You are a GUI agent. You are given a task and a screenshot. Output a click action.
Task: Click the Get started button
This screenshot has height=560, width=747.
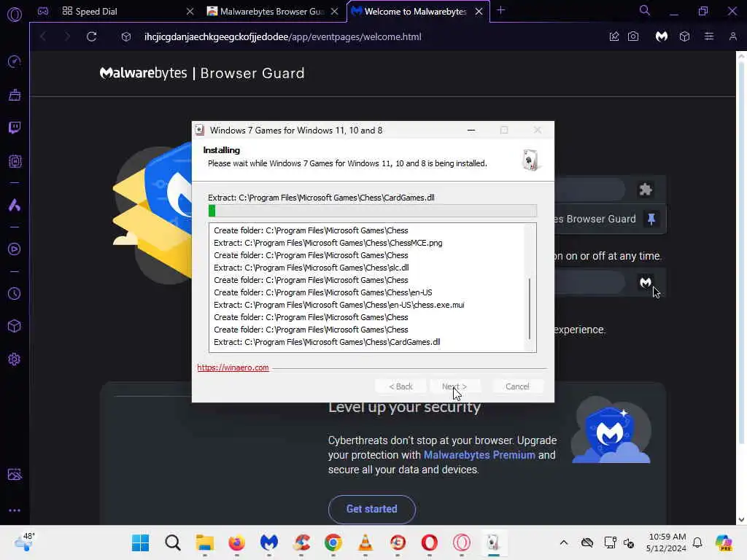point(371,509)
